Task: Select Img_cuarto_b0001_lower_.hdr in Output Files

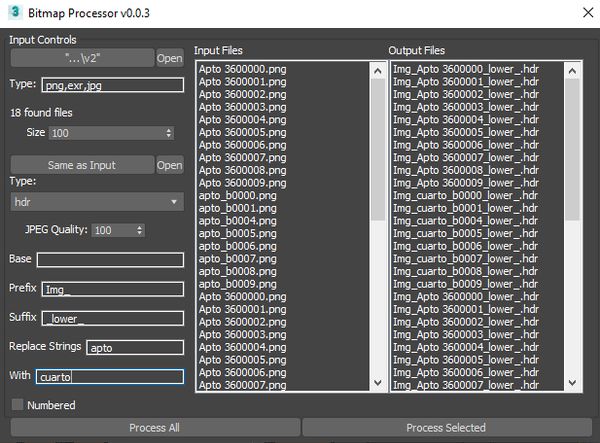Action: click(x=465, y=208)
